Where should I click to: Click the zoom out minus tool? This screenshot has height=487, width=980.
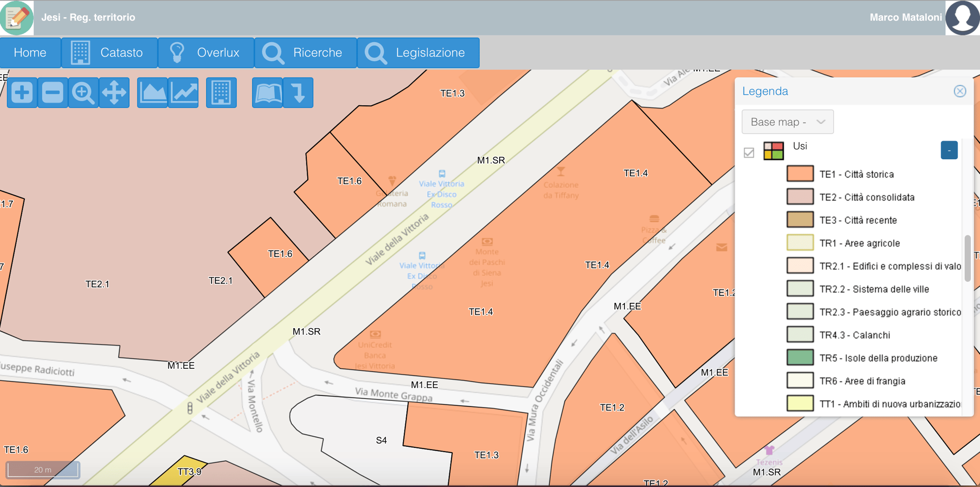click(53, 93)
